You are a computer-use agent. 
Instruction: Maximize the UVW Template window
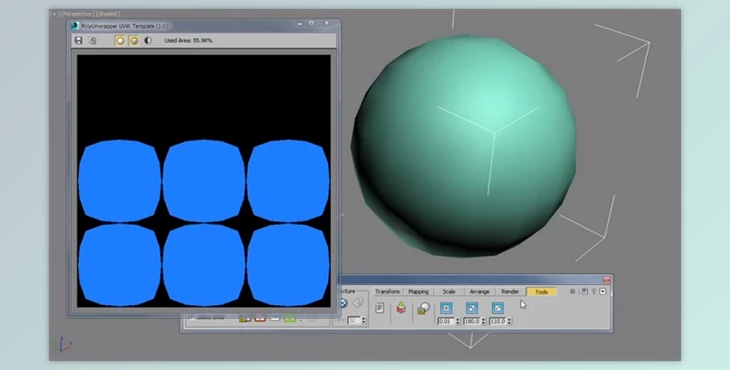click(312, 23)
